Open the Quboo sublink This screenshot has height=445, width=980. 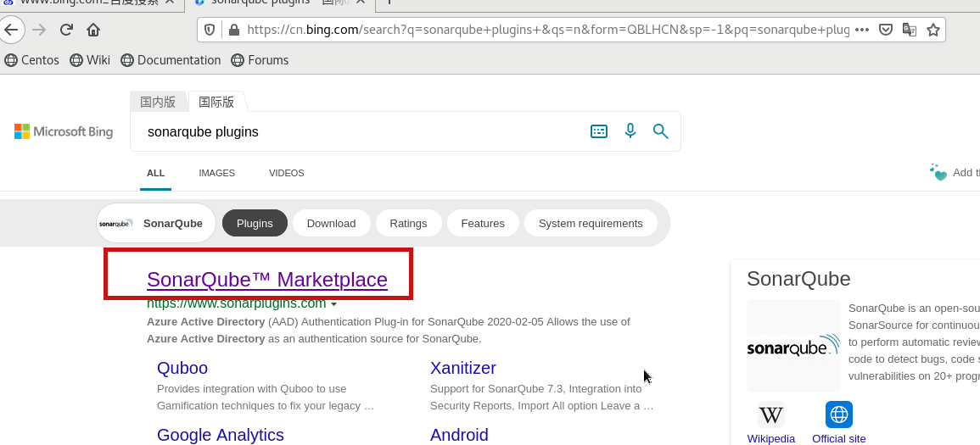click(x=182, y=368)
